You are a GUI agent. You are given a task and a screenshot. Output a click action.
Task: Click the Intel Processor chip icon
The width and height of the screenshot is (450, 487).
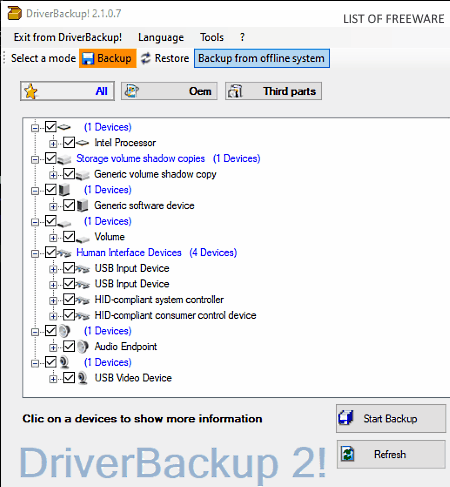tap(82, 143)
